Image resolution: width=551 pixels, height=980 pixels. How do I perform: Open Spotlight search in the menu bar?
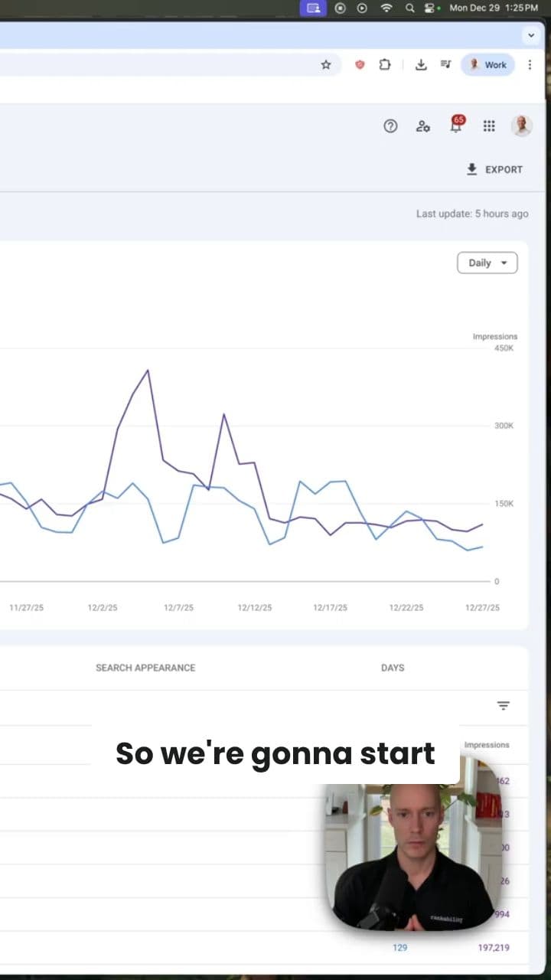[x=410, y=8]
